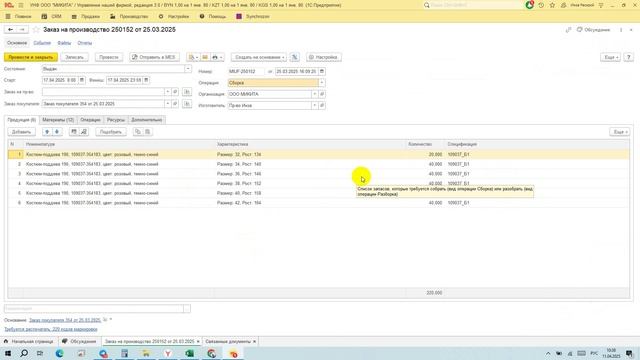
Task: Click Провести и закрыть button
Action: 31,57
